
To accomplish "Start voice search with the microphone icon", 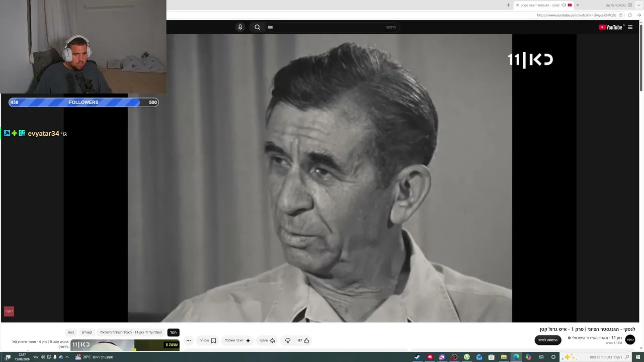I will 240,27.
